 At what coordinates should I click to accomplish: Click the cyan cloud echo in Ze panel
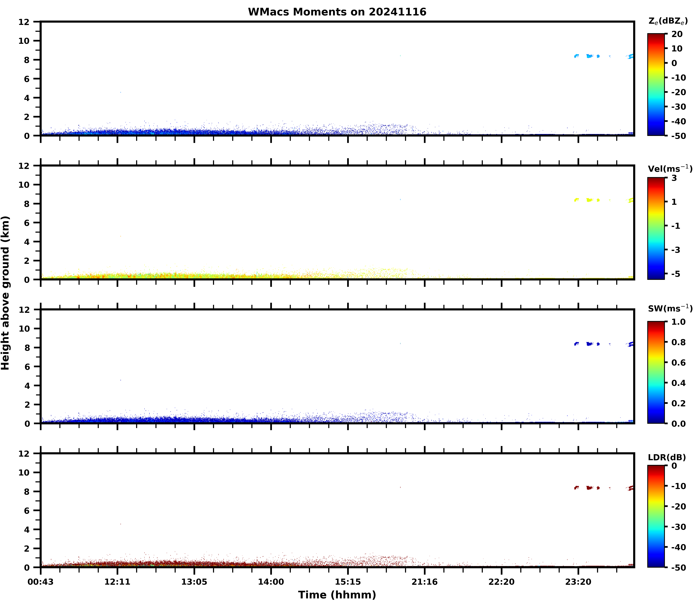point(589,56)
